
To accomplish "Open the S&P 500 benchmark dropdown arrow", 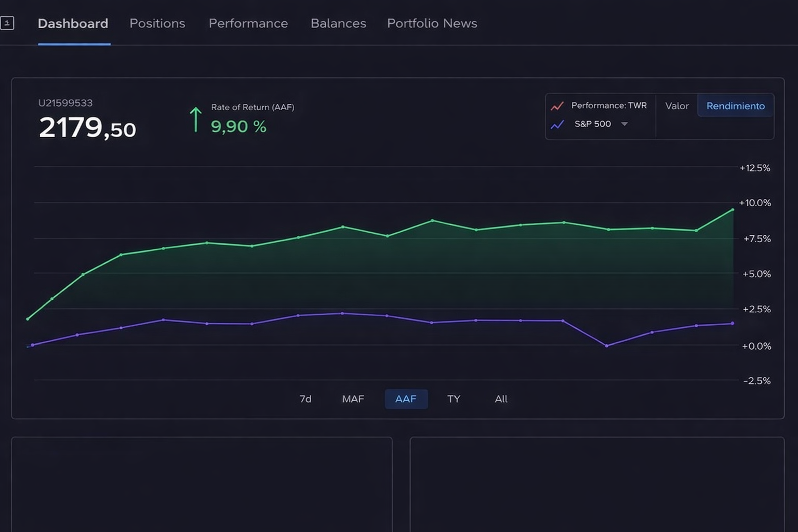I will pos(624,124).
